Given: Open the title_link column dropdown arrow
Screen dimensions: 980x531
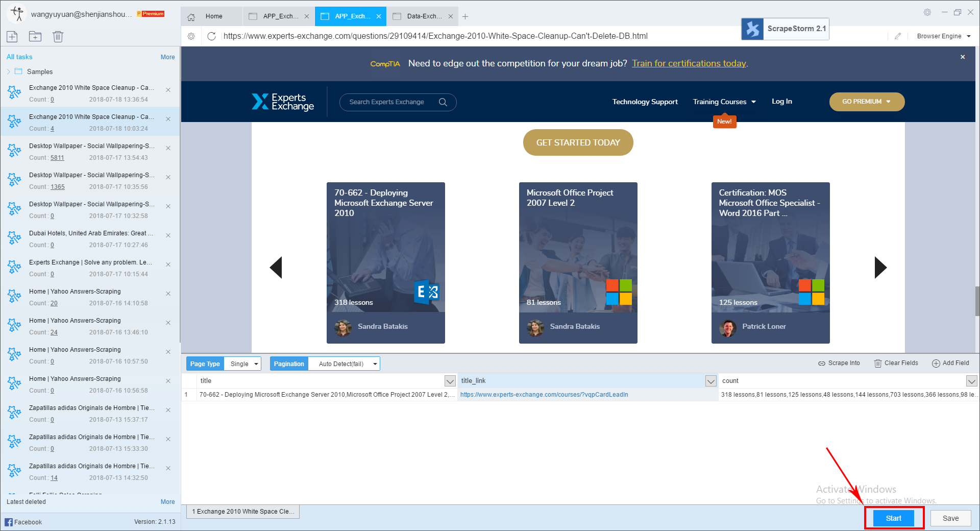Looking at the screenshot, I should [711, 381].
